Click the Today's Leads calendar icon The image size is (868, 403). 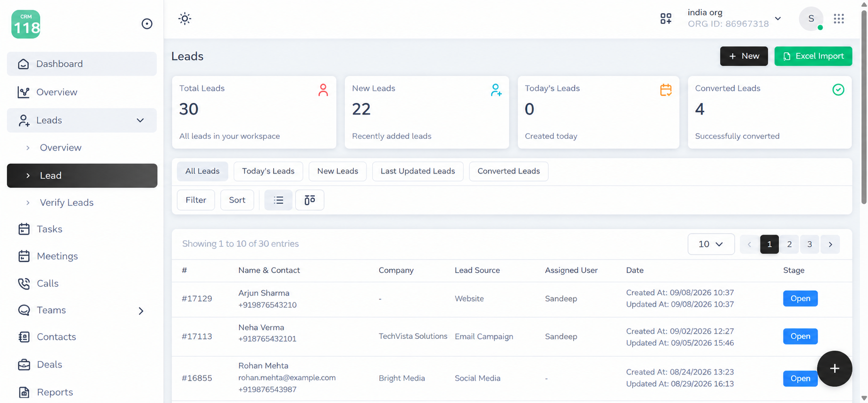[x=666, y=90]
